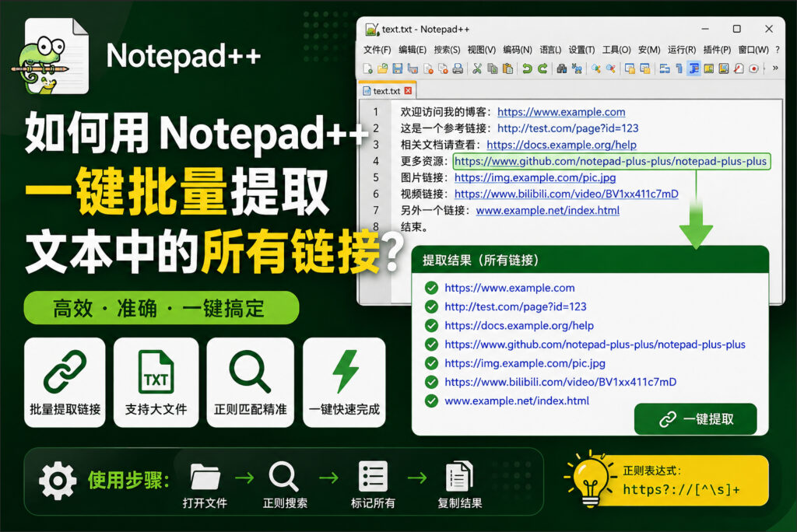This screenshot has height=532, width=797.
Task: Click the Record Macro red dot icon
Action: 753,68
